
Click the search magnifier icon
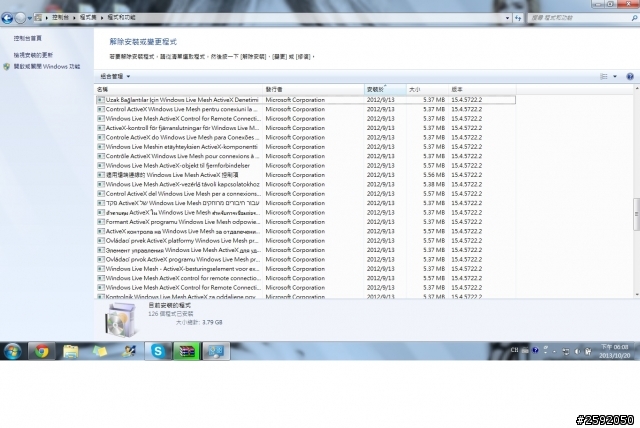tap(634, 18)
